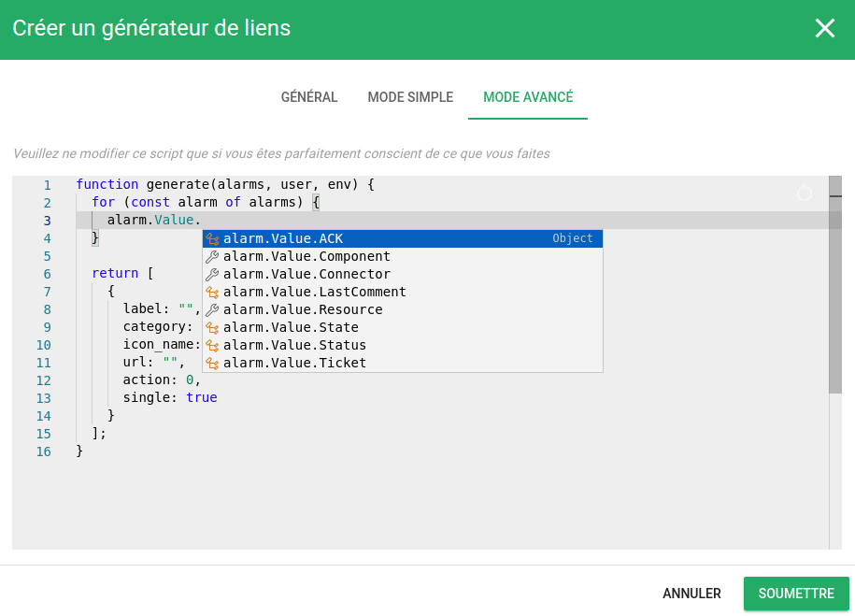Pick alarm.Value.Resource from autocomplete
The width and height of the screenshot is (855, 616).
pyautogui.click(x=403, y=309)
